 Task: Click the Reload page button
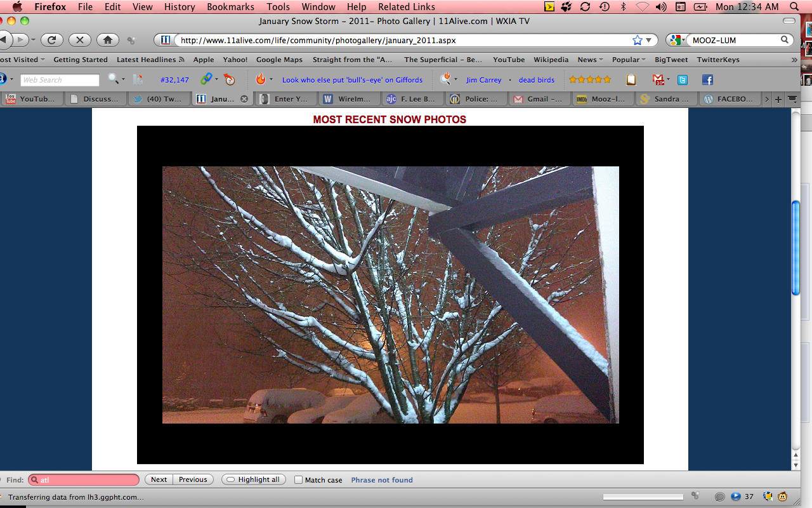point(52,40)
